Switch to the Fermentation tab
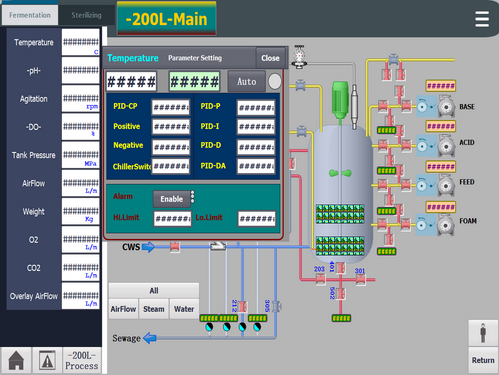The width and height of the screenshot is (499, 375). 30,15
